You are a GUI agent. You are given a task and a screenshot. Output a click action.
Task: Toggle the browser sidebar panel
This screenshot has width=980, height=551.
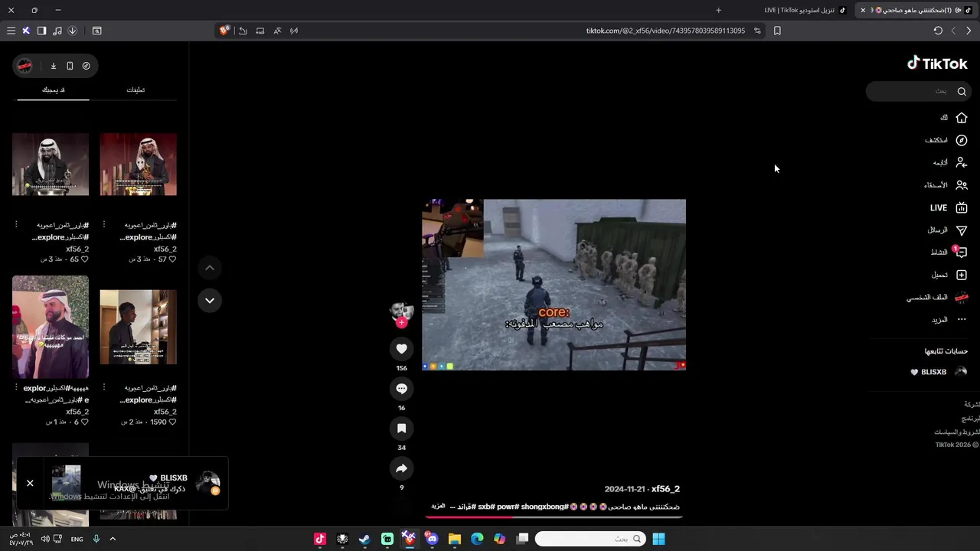pos(41,31)
